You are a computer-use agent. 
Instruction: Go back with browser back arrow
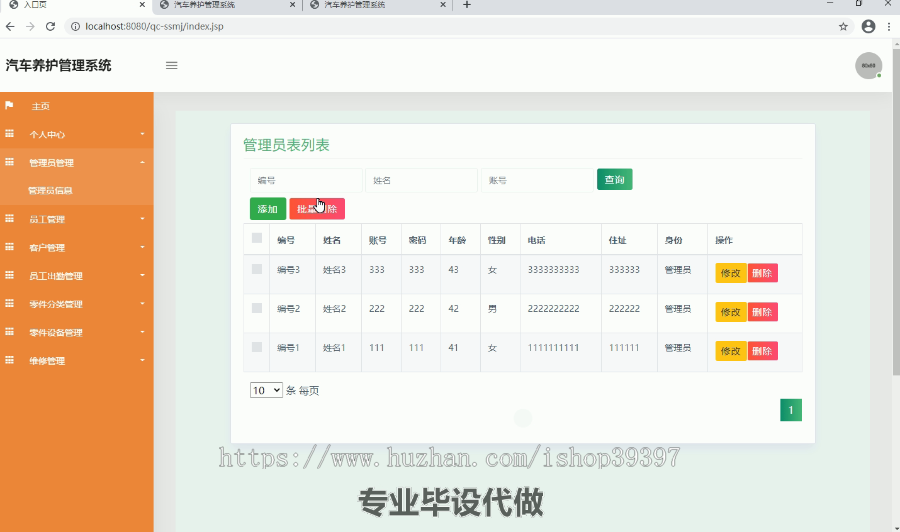click(10, 26)
